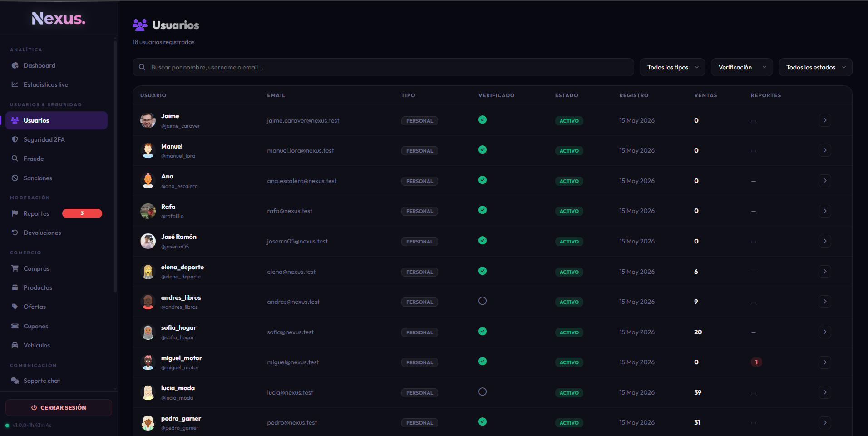Open the Todos los estados dropdown

tap(815, 67)
